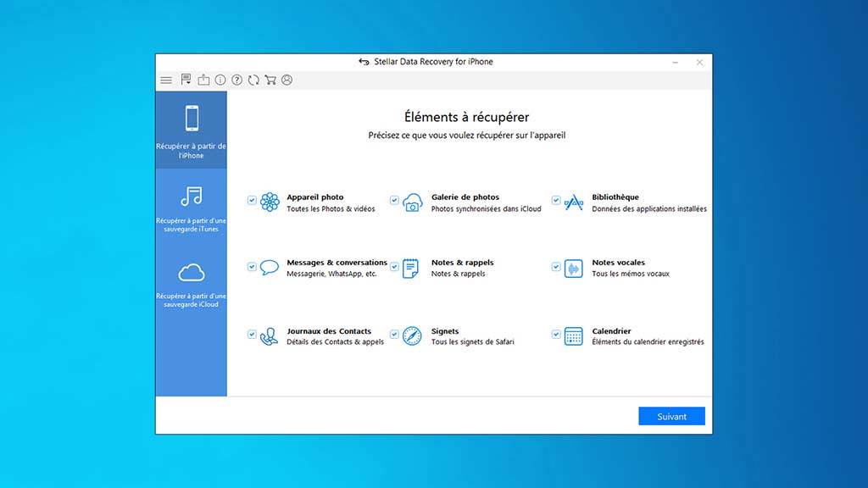868x488 pixels.
Task: Open the hamburger menu in toolbar
Action: 166,80
